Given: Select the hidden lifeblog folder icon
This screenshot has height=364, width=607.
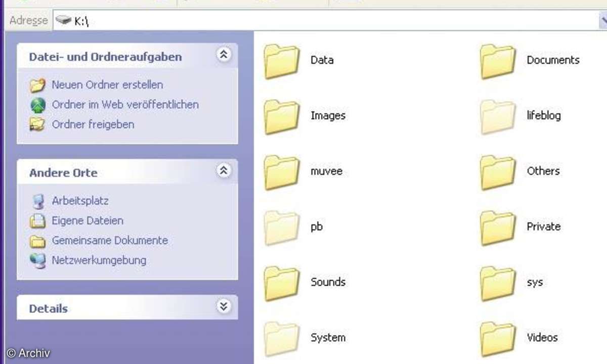Looking at the screenshot, I should coord(498,117).
